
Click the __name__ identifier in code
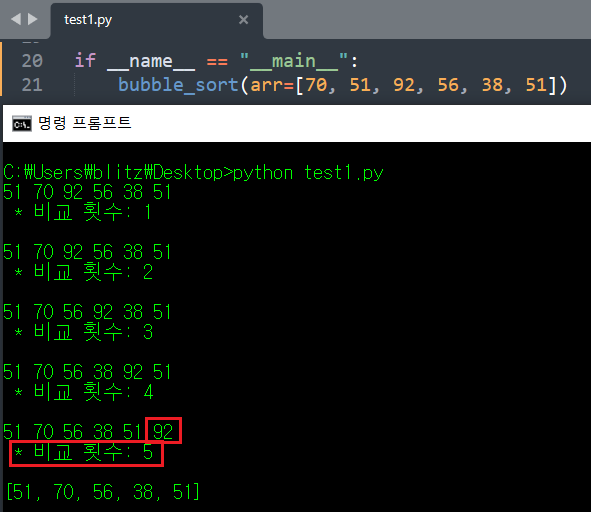[x=151, y=61]
